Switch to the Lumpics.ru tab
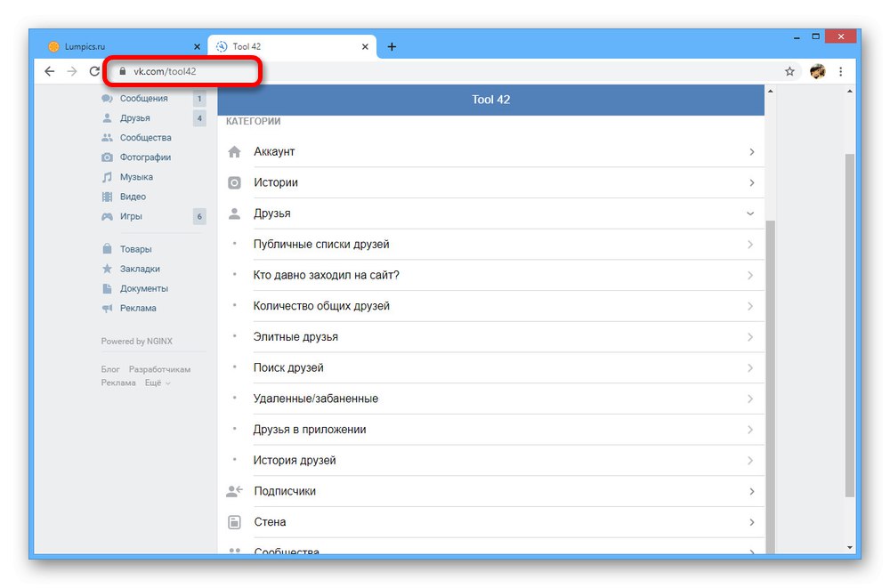 pyautogui.click(x=124, y=46)
